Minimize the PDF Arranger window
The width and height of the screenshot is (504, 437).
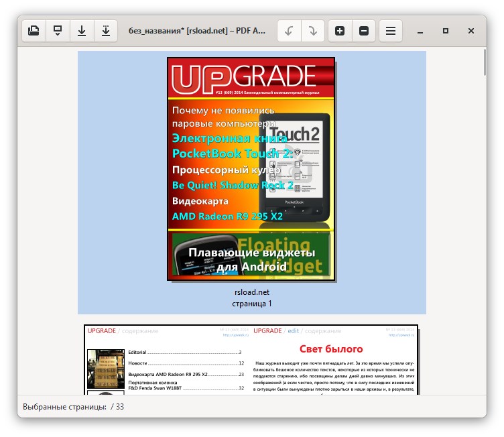point(420,32)
